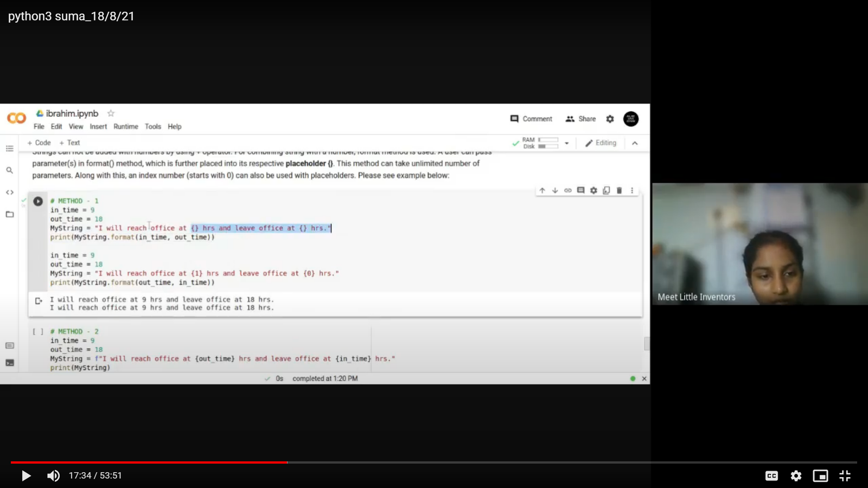Move cell up with arrow icon

point(542,190)
